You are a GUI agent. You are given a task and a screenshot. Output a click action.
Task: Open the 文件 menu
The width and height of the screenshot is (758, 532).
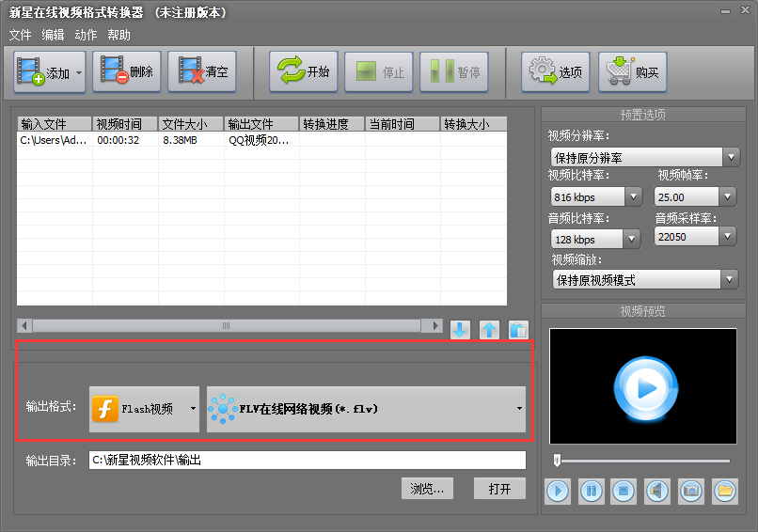(20, 36)
